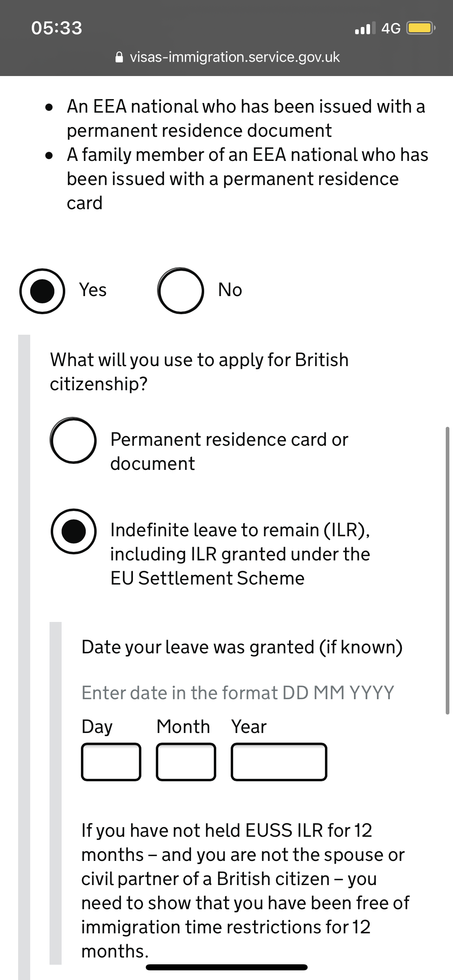Choose Permanent residence card or document radio
The width and height of the screenshot is (453, 980).
click(x=73, y=440)
